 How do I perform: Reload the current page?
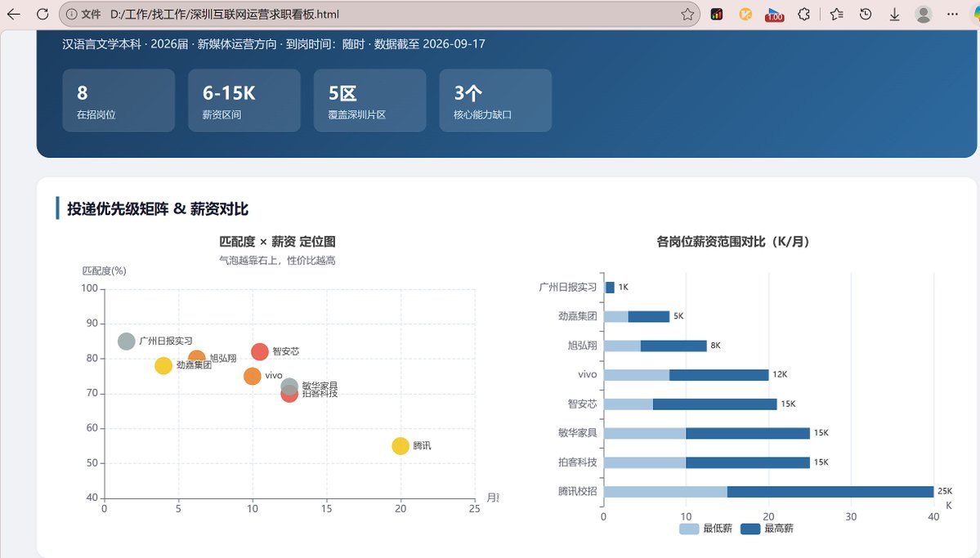click(x=43, y=14)
